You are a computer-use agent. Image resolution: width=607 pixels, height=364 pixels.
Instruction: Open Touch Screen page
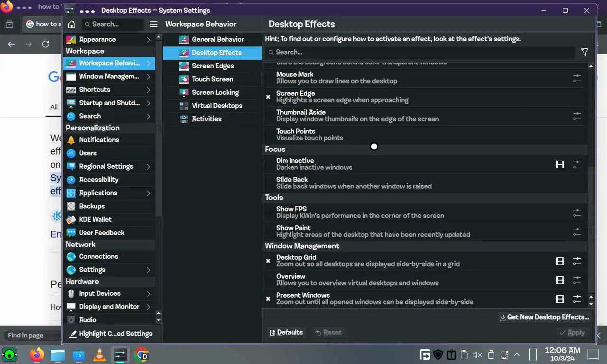212,79
